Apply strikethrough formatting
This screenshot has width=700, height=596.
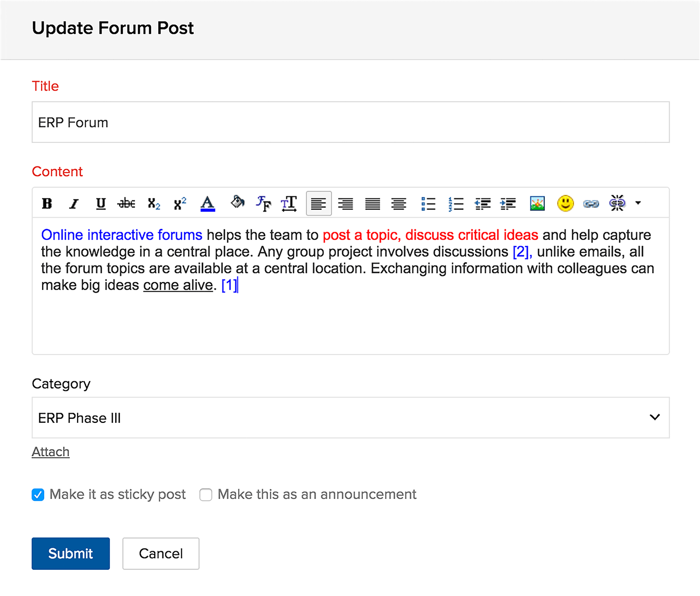click(126, 203)
